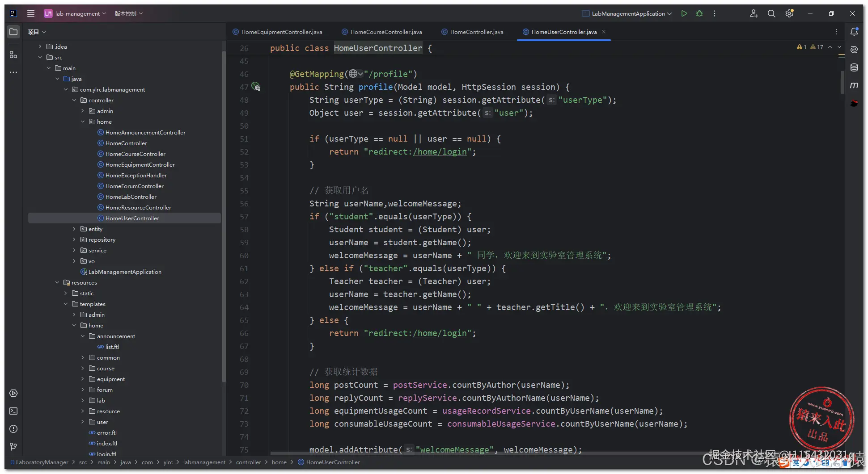This screenshot has height=474, width=868.
Task: Open the Problems tool window
Action: 13,429
